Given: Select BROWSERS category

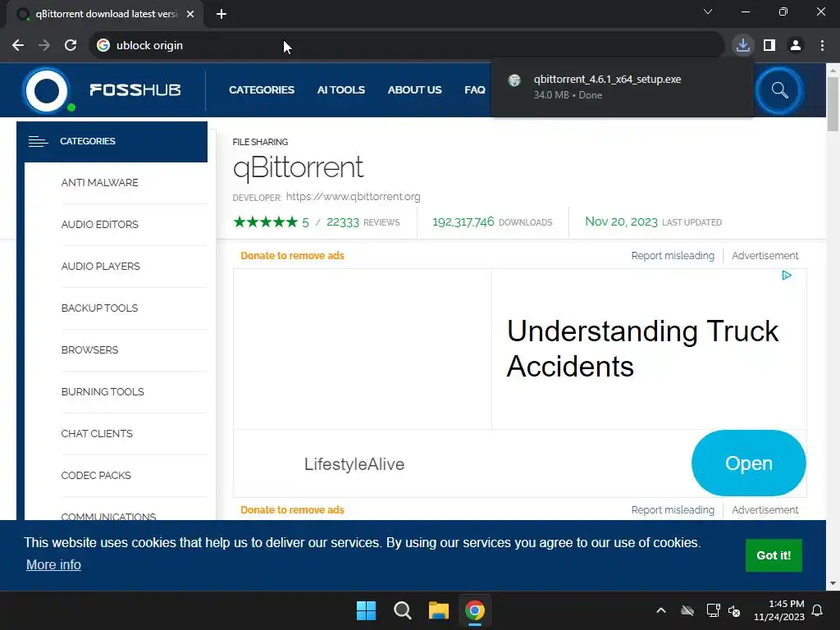Looking at the screenshot, I should (89, 349).
